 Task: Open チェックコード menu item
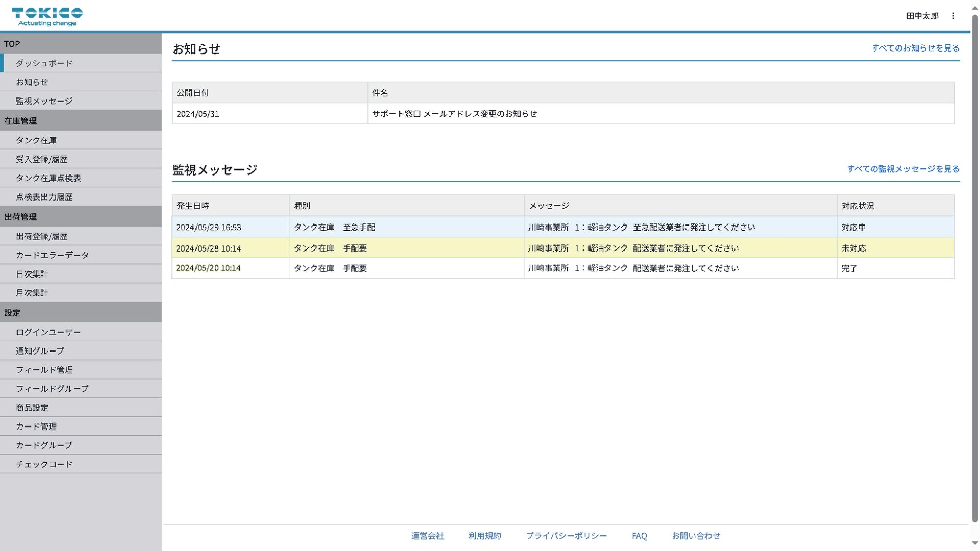pos(44,464)
